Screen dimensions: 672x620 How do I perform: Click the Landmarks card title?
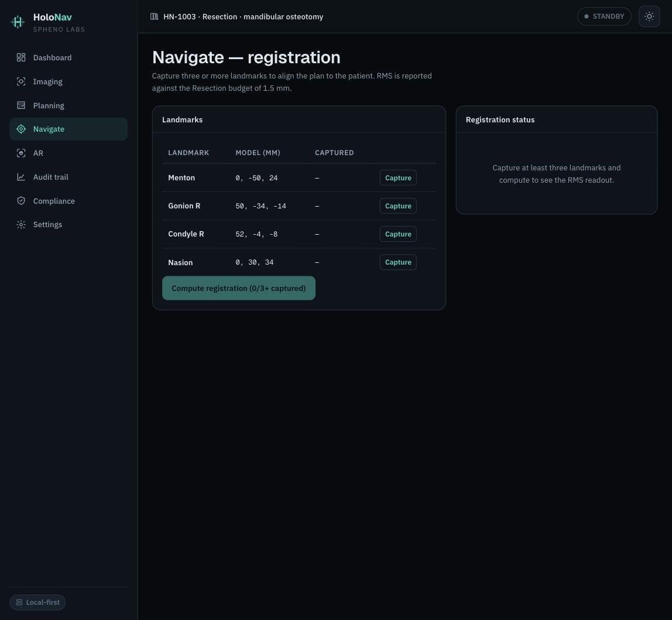point(182,119)
